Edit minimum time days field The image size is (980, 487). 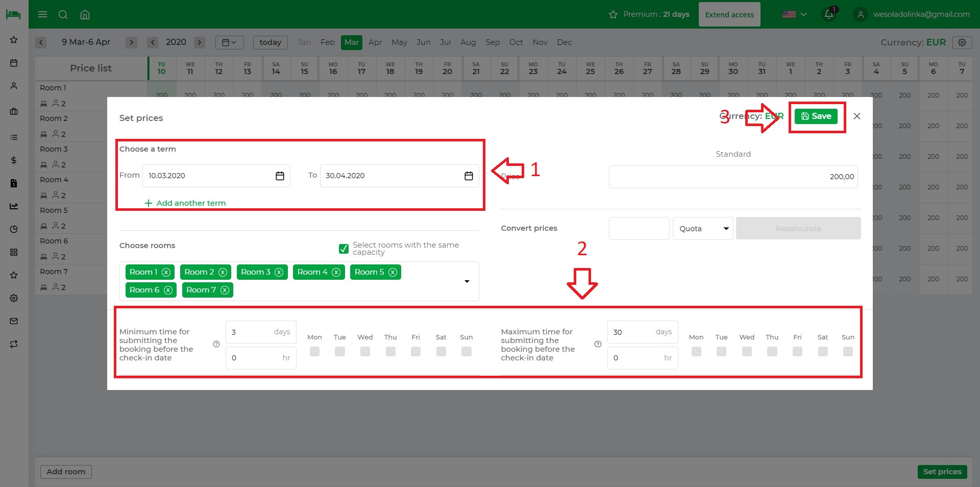click(x=261, y=332)
